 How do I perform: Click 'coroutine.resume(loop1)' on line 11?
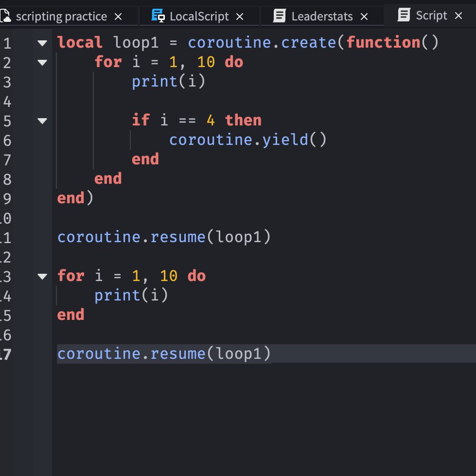point(164,237)
